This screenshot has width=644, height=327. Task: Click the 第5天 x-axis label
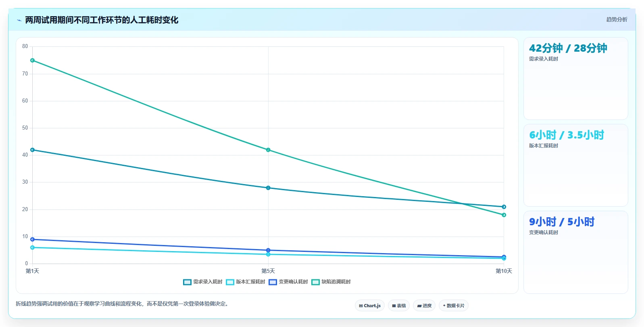click(x=268, y=271)
